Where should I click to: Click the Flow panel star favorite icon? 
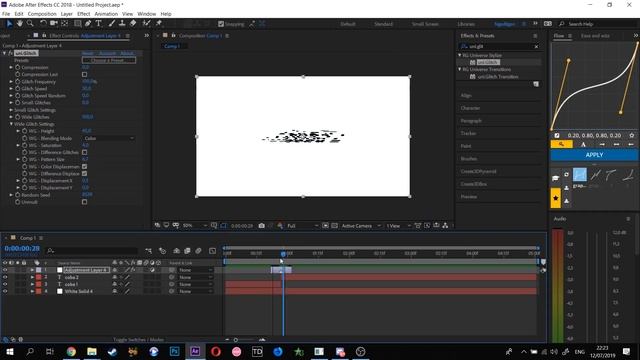632,135
